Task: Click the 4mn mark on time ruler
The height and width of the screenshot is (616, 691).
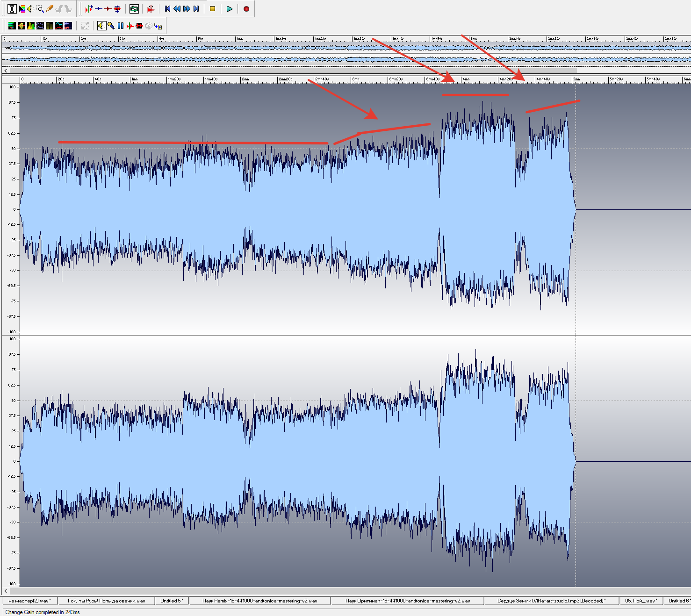Action: 466,79
